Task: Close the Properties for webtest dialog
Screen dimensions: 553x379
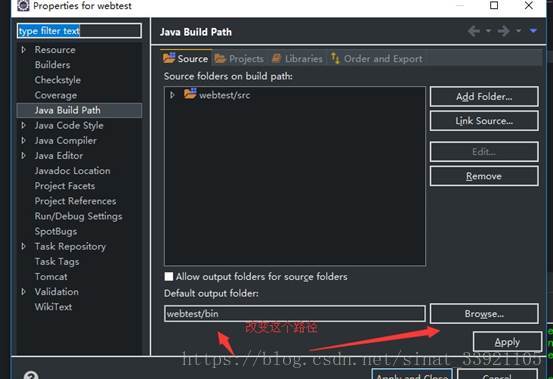Action: [529, 5]
